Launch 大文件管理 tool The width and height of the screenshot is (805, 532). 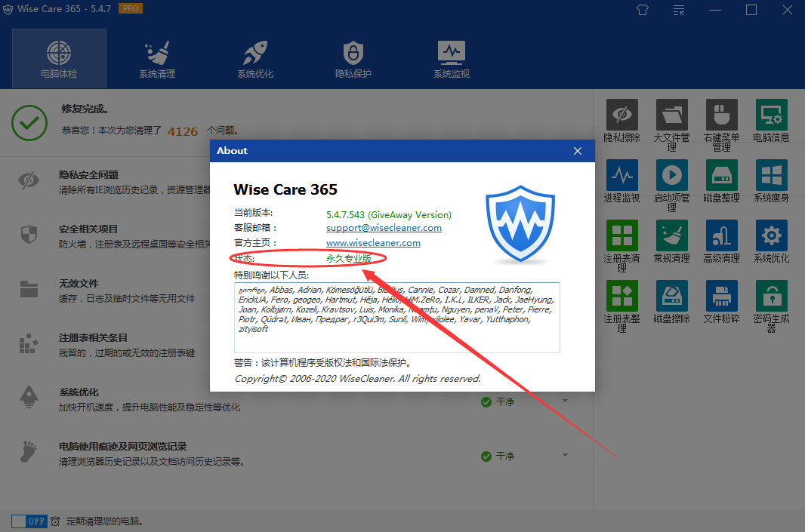tap(671, 125)
